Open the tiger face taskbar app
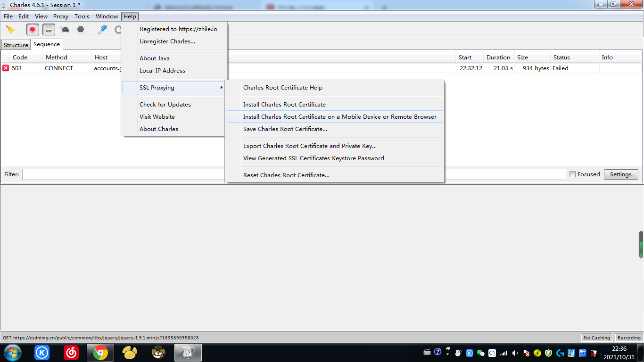The height and width of the screenshot is (362, 644). coord(159,352)
